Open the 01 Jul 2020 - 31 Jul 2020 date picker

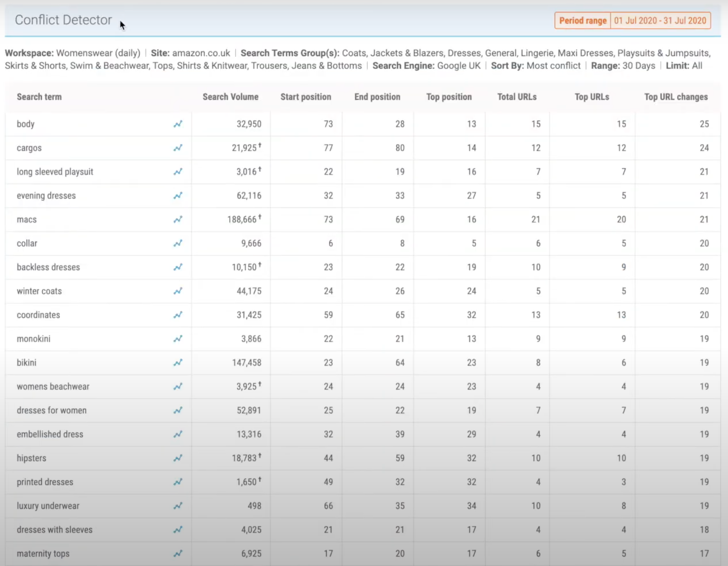(x=660, y=21)
